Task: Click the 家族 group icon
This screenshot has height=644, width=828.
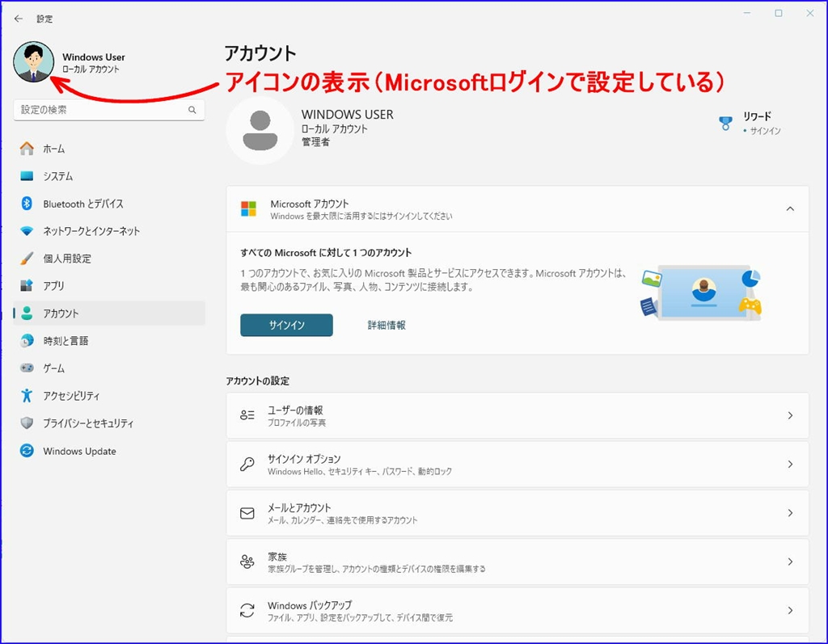Action: (x=247, y=561)
